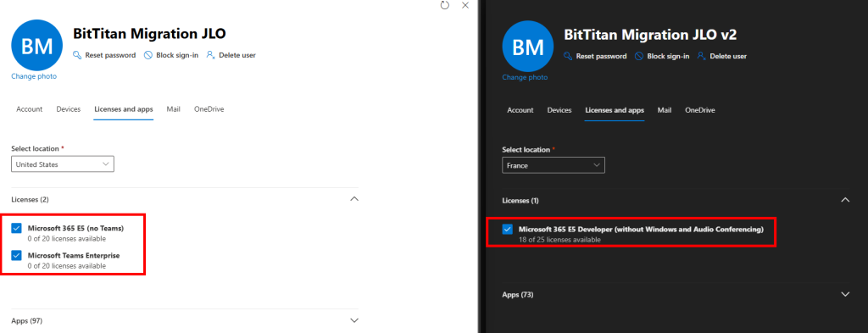The height and width of the screenshot is (333, 868).
Task: Click the key icon for Reset password, light panel
Action: point(77,55)
